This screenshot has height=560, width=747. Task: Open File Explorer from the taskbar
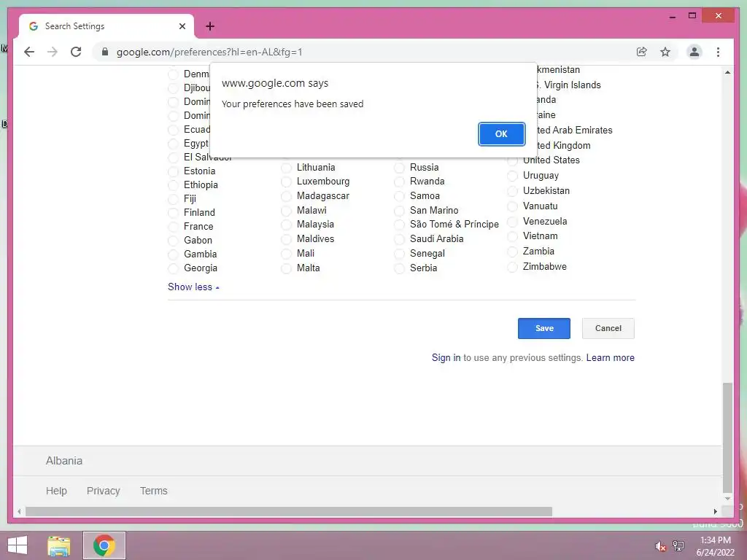click(59, 545)
